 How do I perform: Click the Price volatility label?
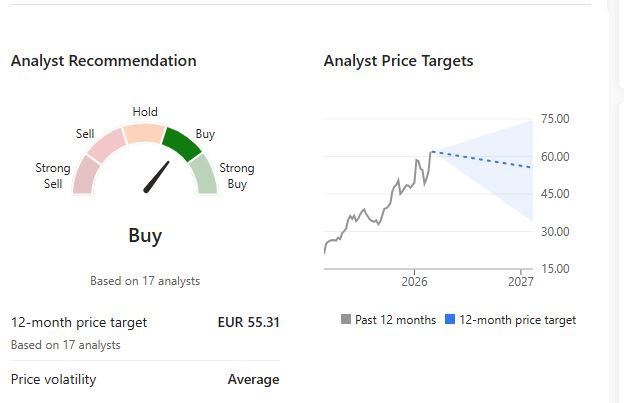coord(55,379)
